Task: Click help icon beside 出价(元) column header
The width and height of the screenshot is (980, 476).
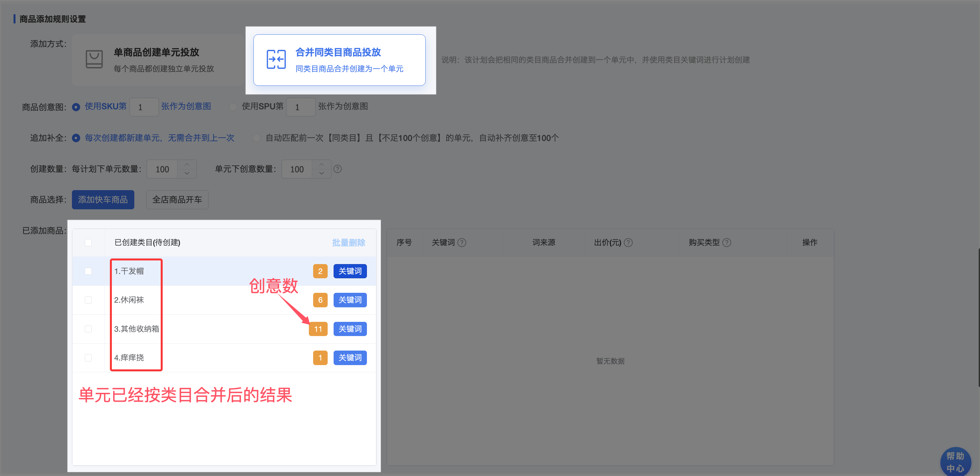Action: (629, 243)
